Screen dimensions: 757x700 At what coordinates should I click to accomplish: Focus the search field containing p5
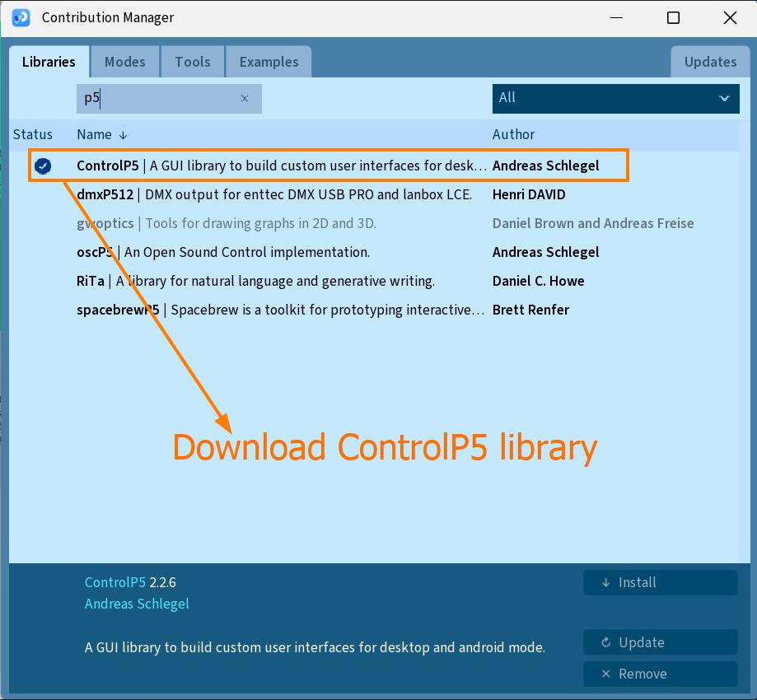pyautogui.click(x=169, y=99)
